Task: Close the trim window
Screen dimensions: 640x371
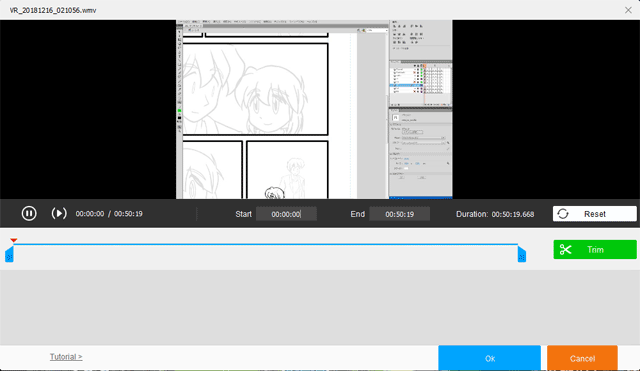Action: tap(628, 10)
